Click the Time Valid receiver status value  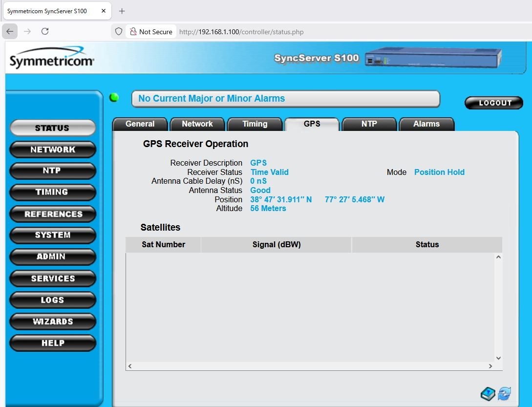coord(269,172)
